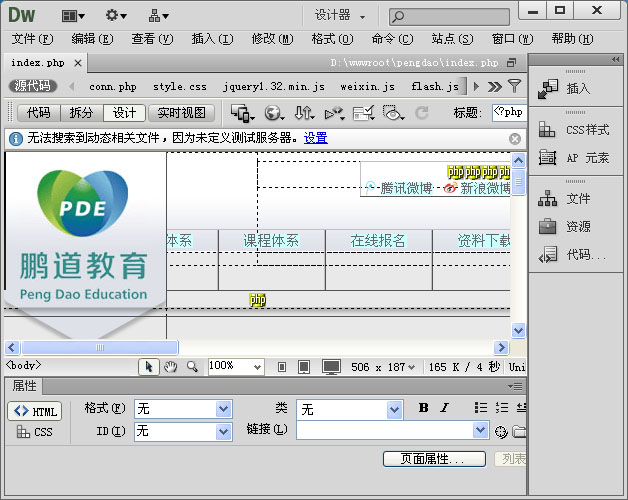Set tablet size window view icon
This screenshot has height=500, width=628.
(x=304, y=367)
